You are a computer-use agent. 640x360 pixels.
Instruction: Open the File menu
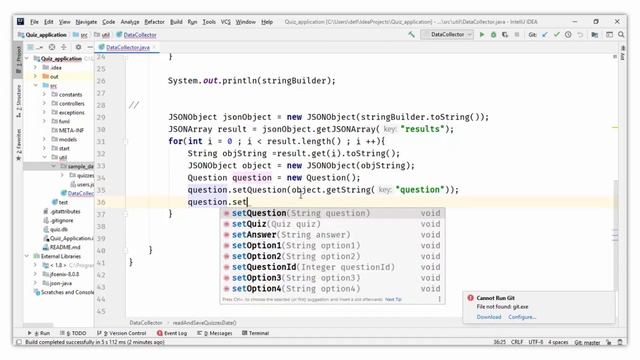pyautogui.click(x=34, y=22)
